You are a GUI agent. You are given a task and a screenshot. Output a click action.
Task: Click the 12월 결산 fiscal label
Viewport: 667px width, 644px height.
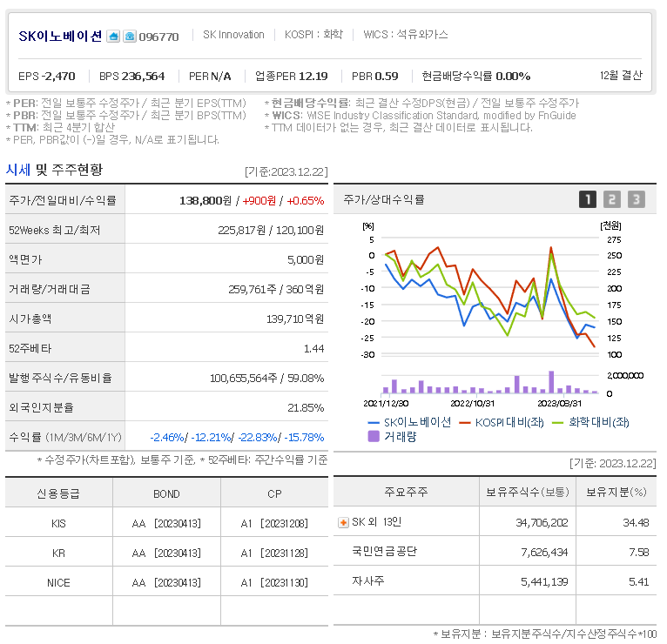tap(621, 75)
